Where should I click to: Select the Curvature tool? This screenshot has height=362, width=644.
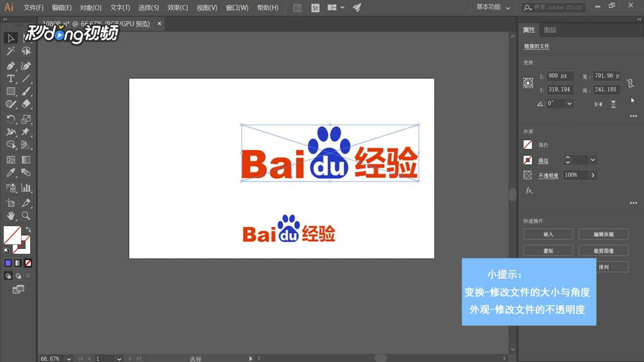click(x=26, y=66)
